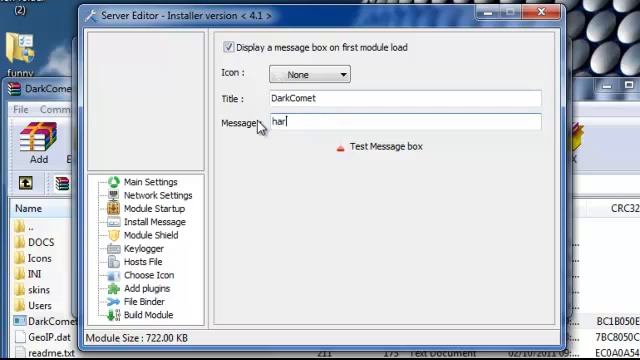Click the Test Message box button
Image resolution: width=640 pixels, height=360 pixels.
click(380, 147)
